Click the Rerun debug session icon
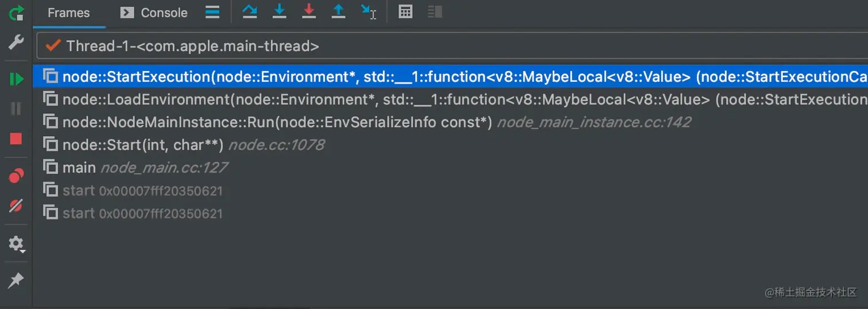Screen dimensions: 868x309 [x=16, y=12]
